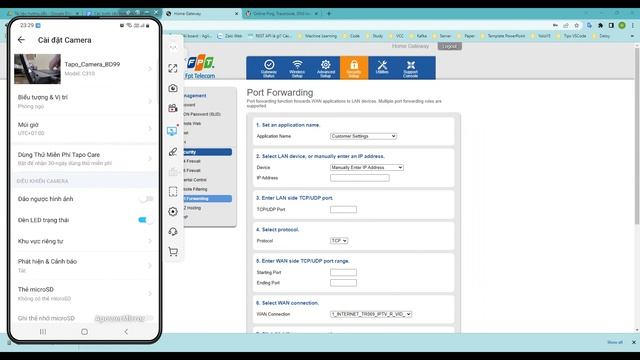Open the headset support icon in toolbar

coord(173,231)
